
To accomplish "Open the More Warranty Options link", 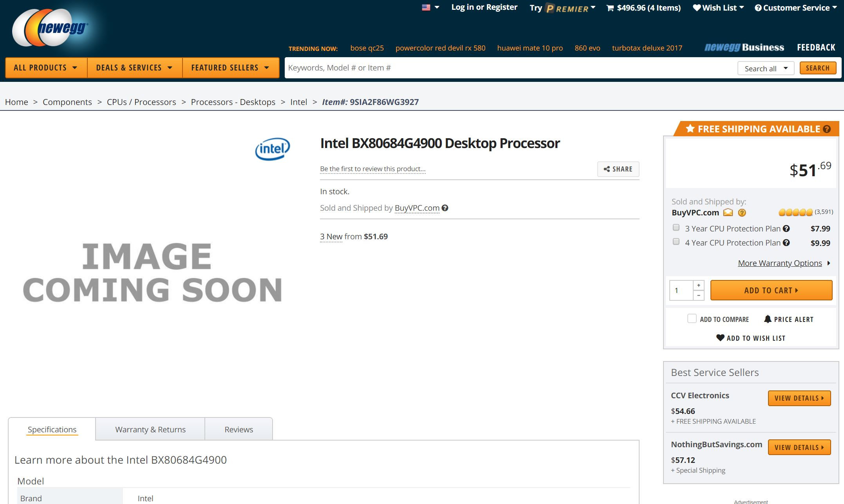I will coord(780,263).
